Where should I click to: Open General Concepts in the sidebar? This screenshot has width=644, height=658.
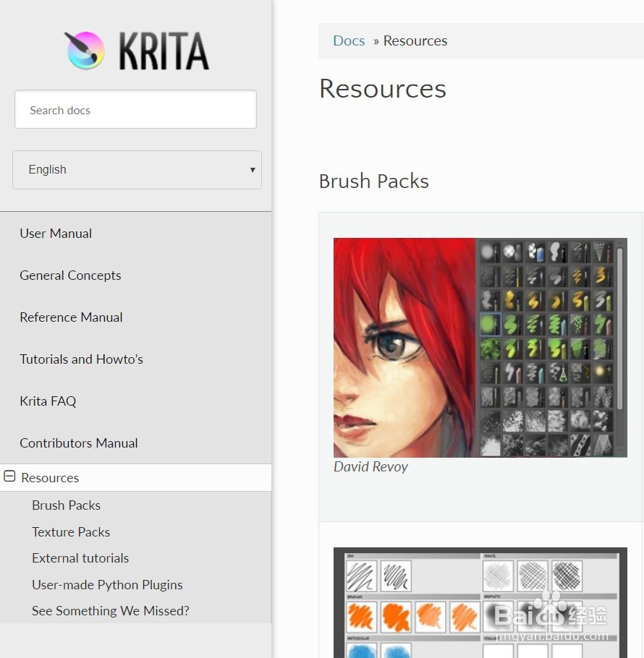point(70,275)
